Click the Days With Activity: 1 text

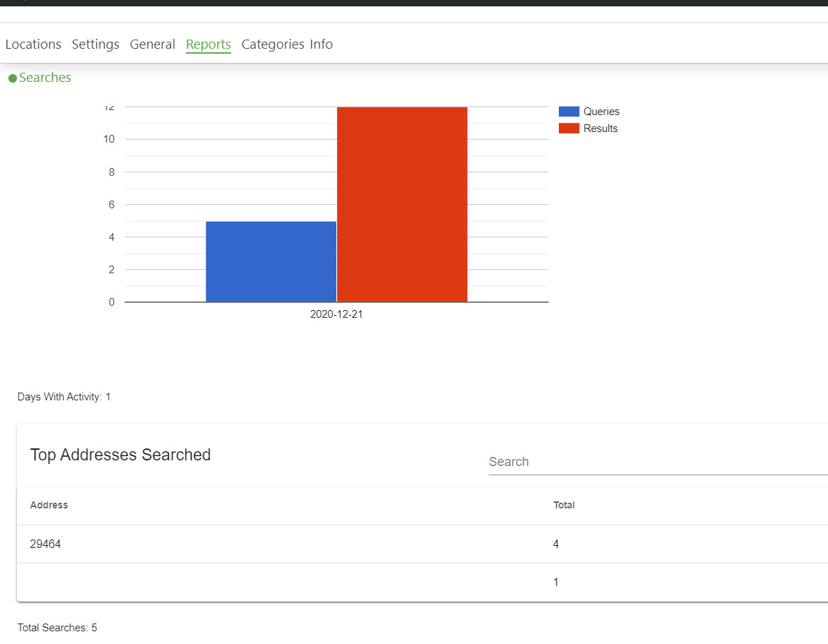[x=64, y=397]
